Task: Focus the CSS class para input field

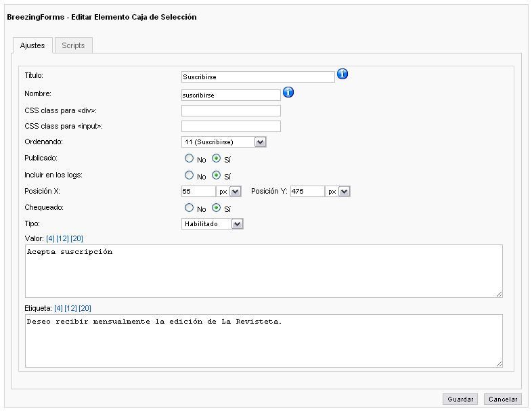Action: [231, 126]
